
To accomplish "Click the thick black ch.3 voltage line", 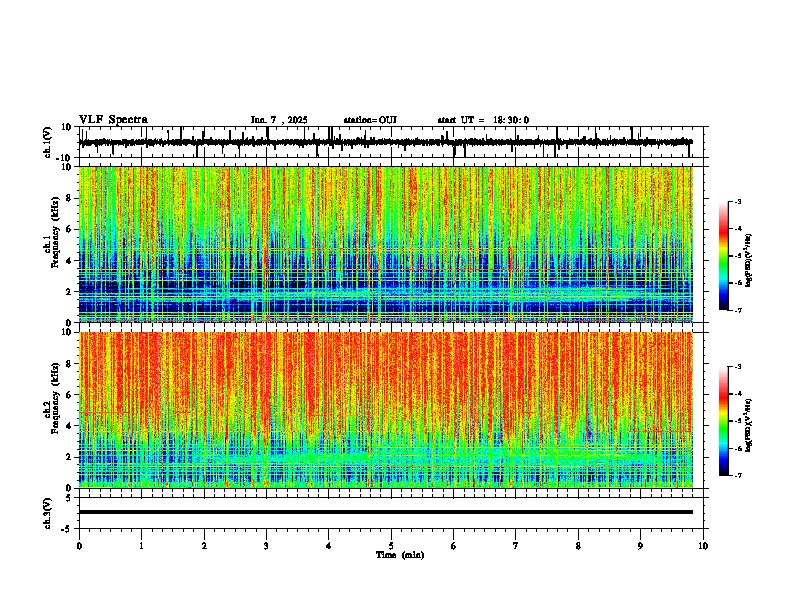I will (x=386, y=512).
